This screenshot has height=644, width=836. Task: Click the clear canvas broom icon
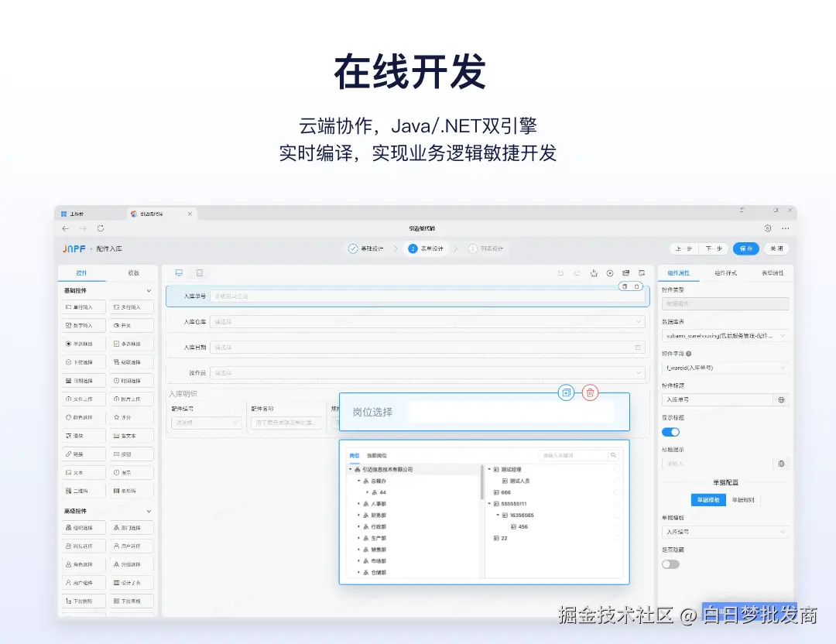click(x=594, y=273)
